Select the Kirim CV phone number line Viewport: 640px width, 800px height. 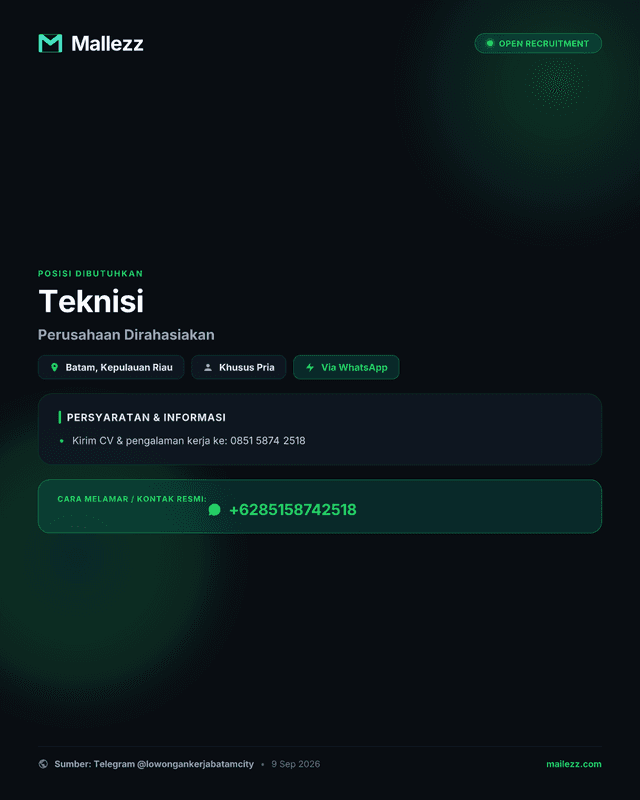pyautogui.click(x=188, y=441)
